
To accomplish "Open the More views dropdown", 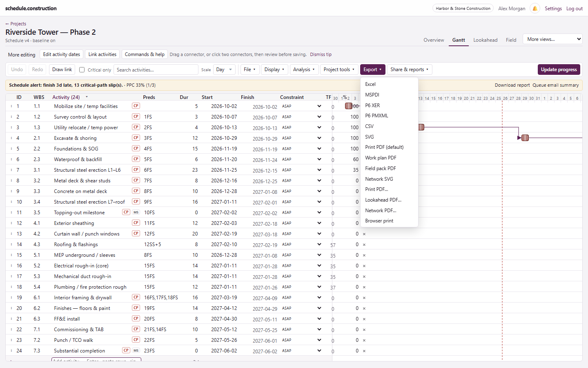I will 552,39.
